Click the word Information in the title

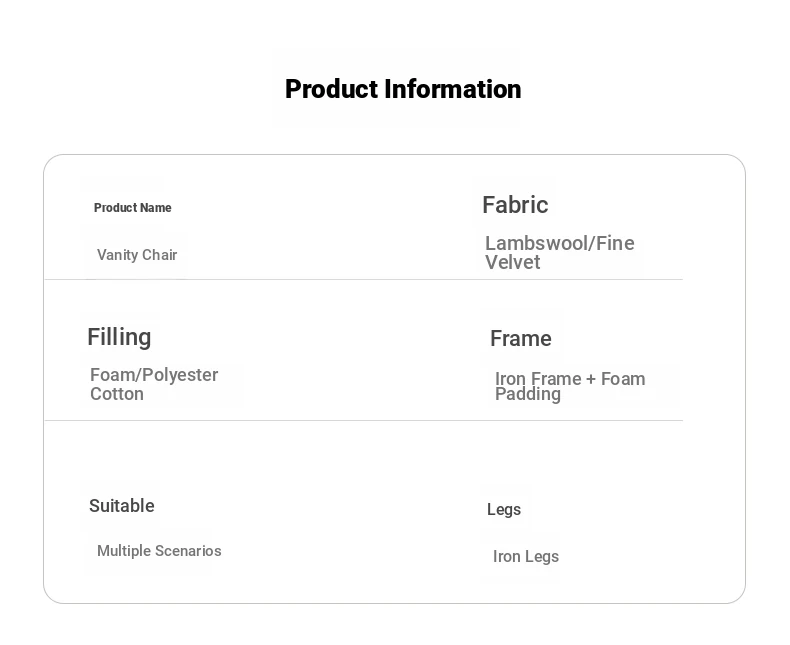click(453, 90)
